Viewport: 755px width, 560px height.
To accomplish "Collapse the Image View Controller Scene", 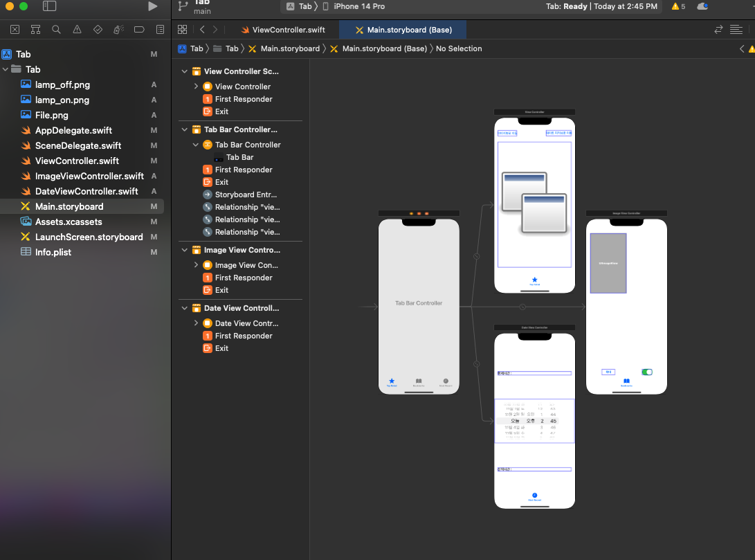I will [184, 250].
